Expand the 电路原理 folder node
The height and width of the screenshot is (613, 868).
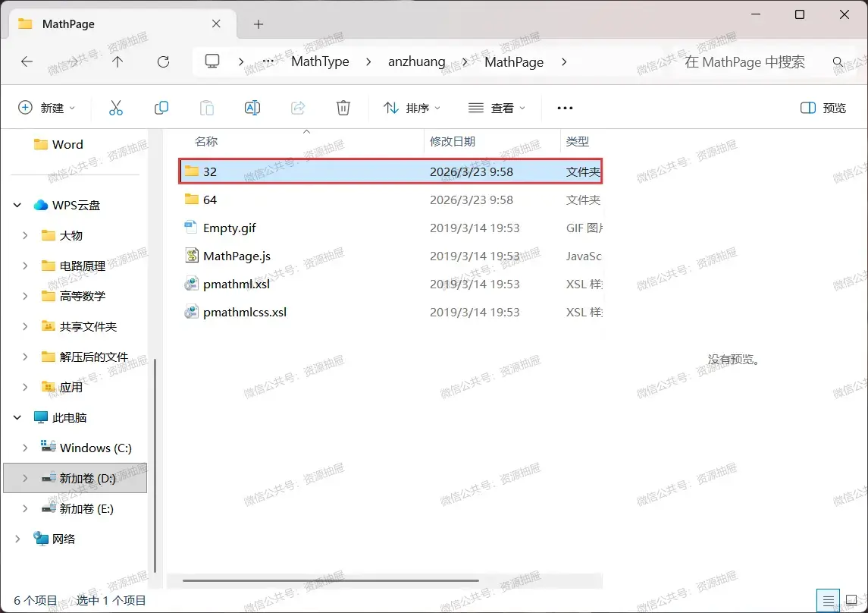pyautogui.click(x=25, y=266)
